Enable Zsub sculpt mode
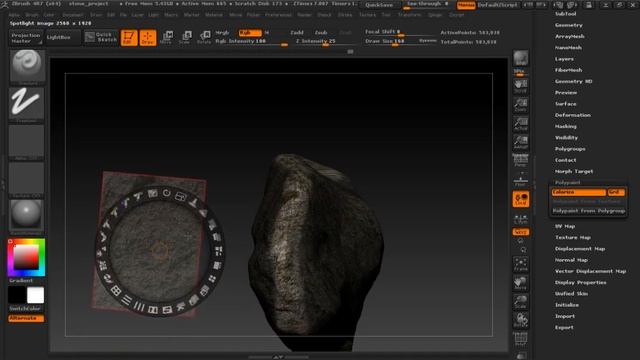Image resolution: width=640 pixels, height=360 pixels. (321, 33)
